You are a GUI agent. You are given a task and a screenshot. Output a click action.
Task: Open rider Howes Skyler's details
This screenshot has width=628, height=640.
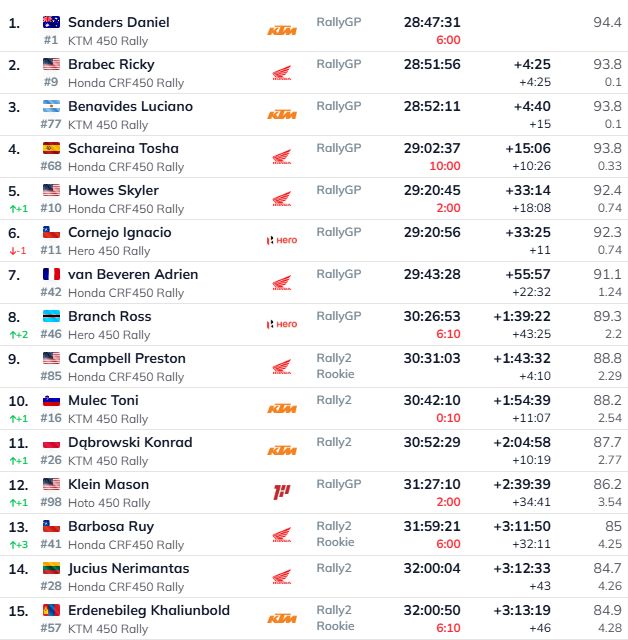pos(113,190)
